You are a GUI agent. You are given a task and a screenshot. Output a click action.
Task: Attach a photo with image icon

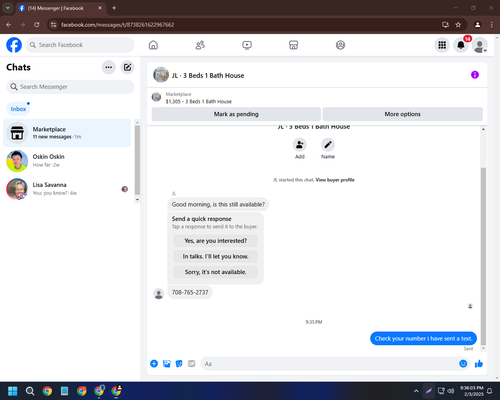167,364
